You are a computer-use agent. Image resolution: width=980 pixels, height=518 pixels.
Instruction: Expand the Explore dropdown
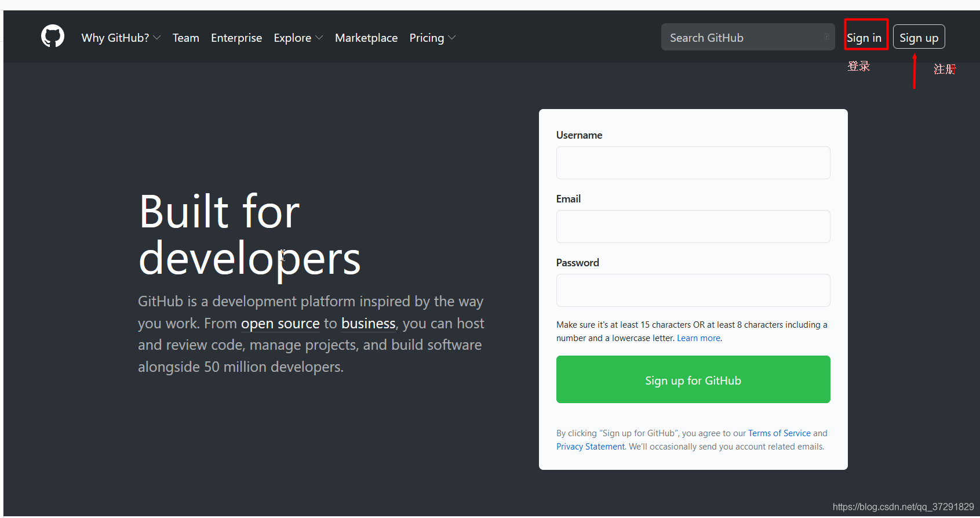(298, 38)
